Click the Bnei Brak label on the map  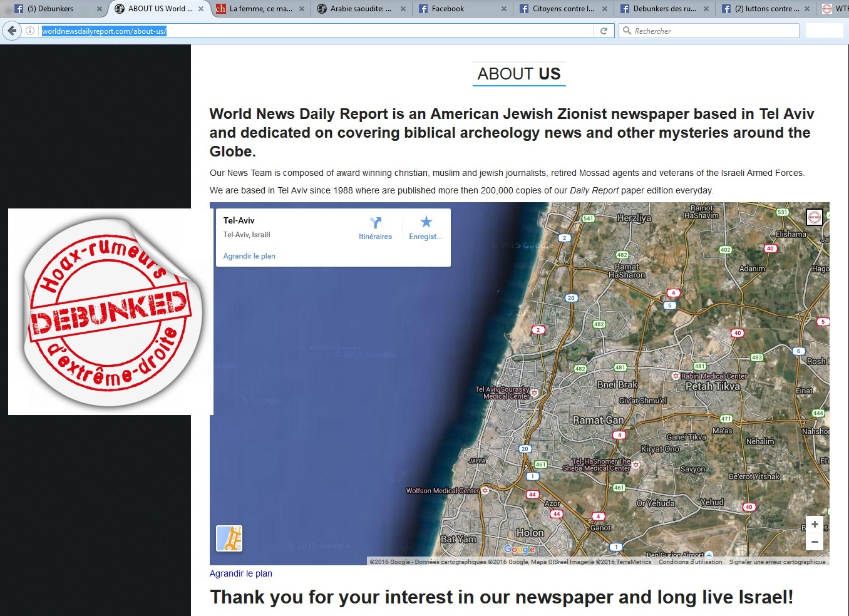tap(617, 384)
